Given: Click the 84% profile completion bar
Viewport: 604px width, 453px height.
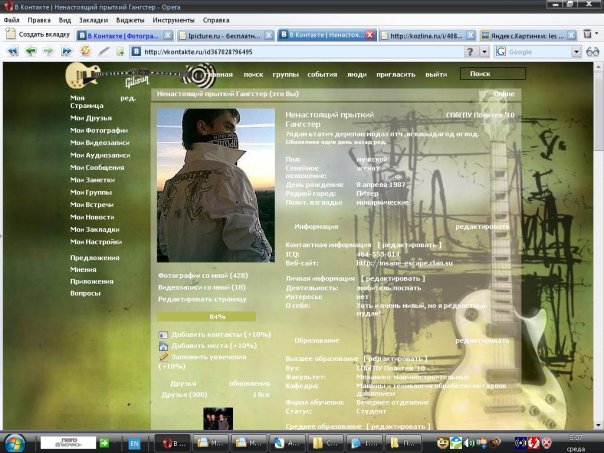Looking at the screenshot, I should coord(206,316).
